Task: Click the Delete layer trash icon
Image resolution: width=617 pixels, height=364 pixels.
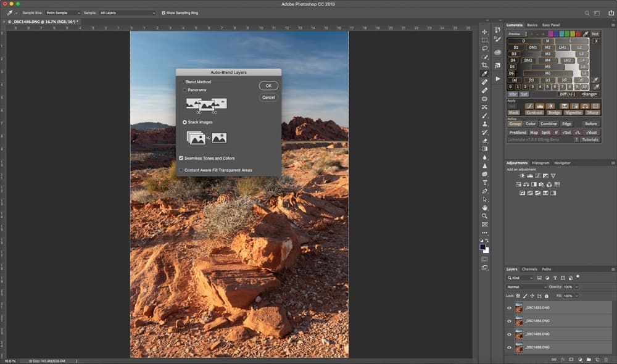Action: point(607,360)
